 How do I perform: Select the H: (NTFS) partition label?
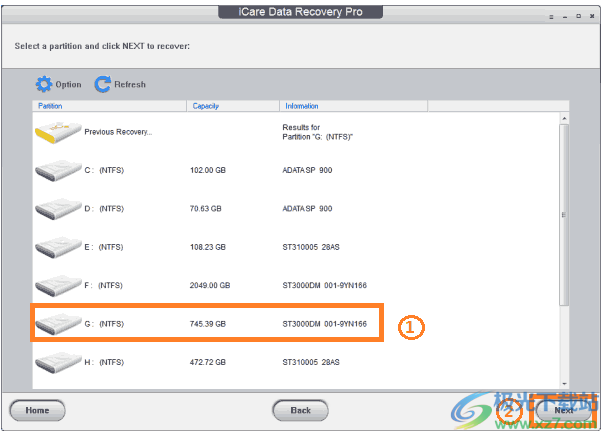(x=104, y=363)
